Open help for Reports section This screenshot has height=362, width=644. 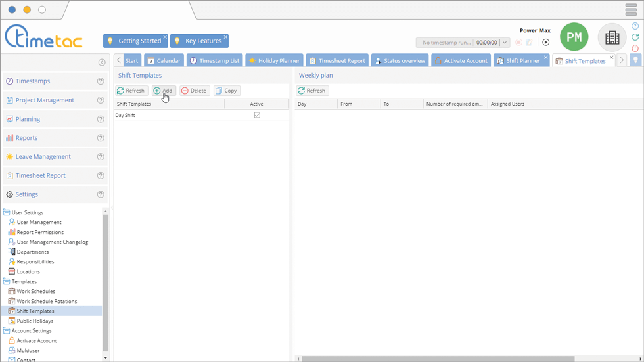[101, 138]
